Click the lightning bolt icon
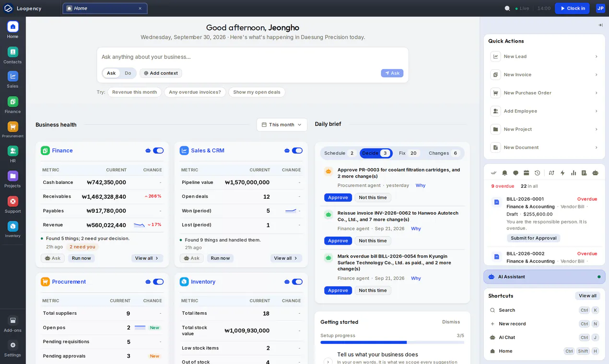 562,173
